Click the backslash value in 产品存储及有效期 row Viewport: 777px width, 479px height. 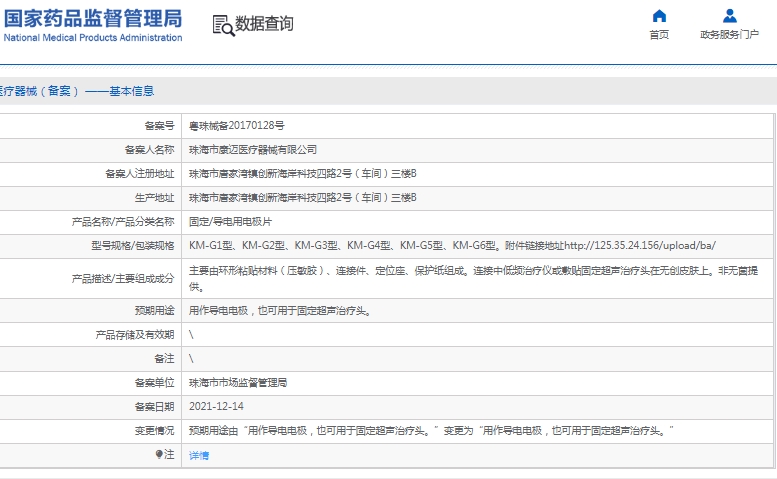pyautogui.click(x=191, y=335)
